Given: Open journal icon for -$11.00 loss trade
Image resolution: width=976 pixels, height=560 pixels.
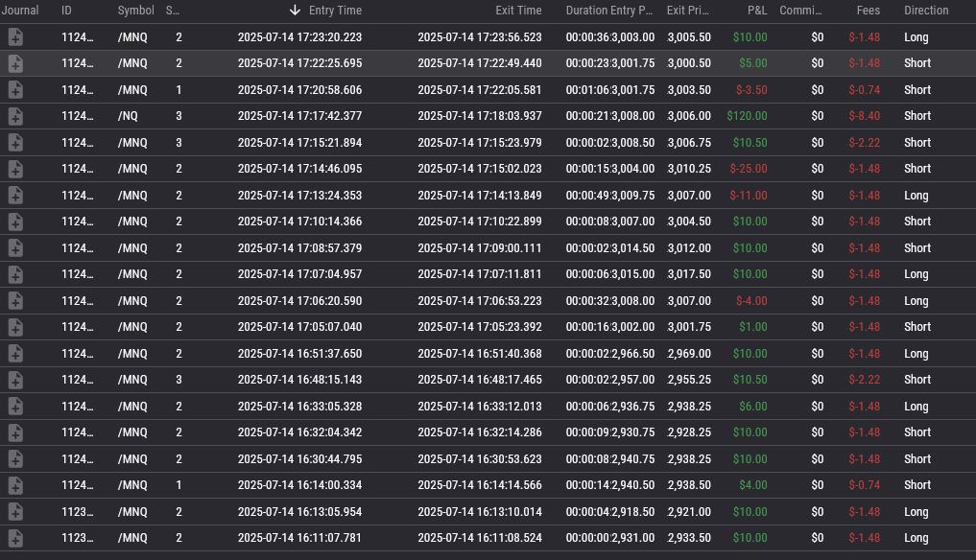Looking at the screenshot, I should tap(15, 196).
